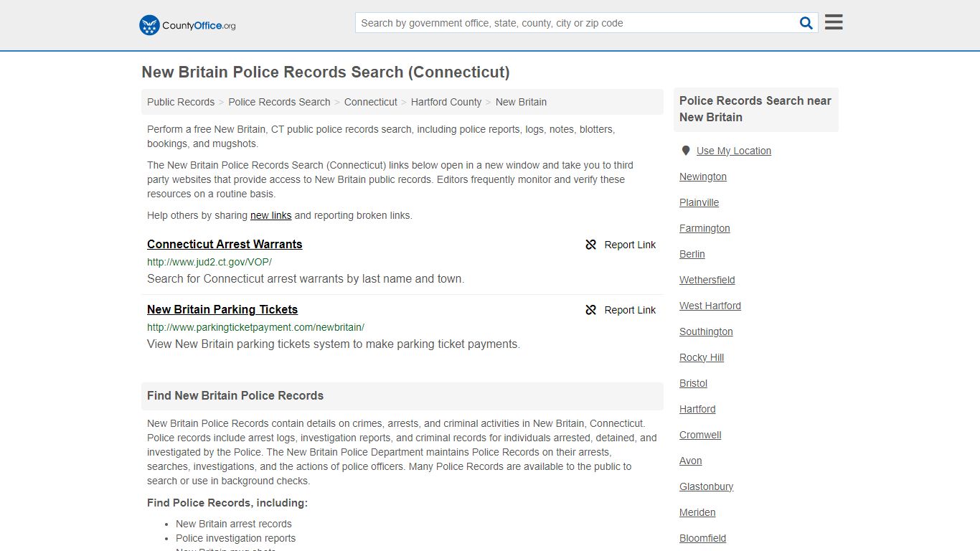980x551 pixels.
Task: Select New Britain breadcrumb
Action: 521,102
